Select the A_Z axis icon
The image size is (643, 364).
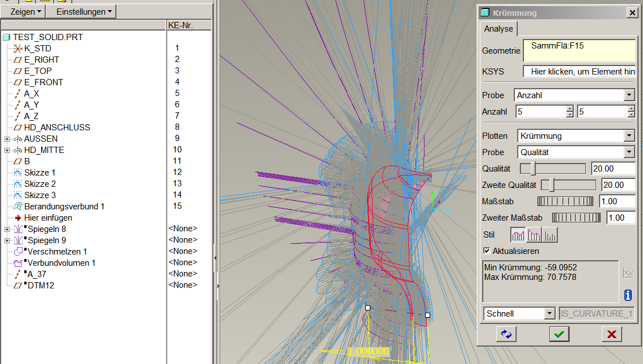18,116
